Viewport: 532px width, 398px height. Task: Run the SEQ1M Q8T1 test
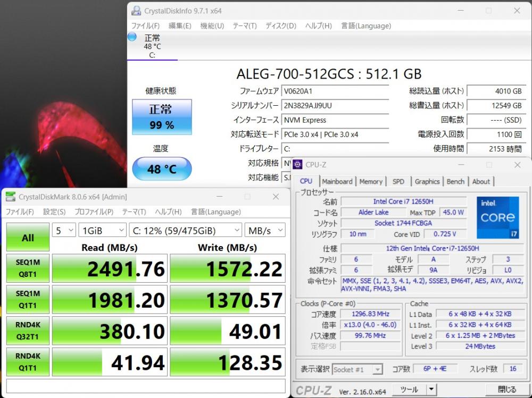click(28, 268)
